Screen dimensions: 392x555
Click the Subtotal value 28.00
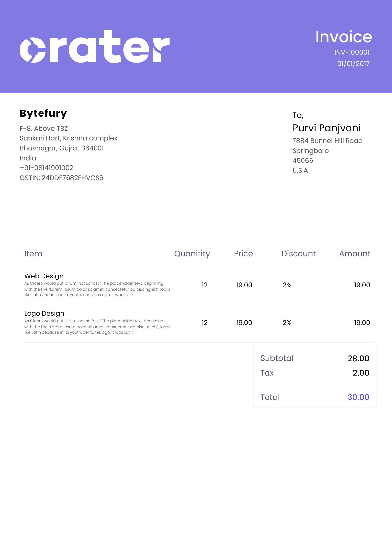click(358, 358)
